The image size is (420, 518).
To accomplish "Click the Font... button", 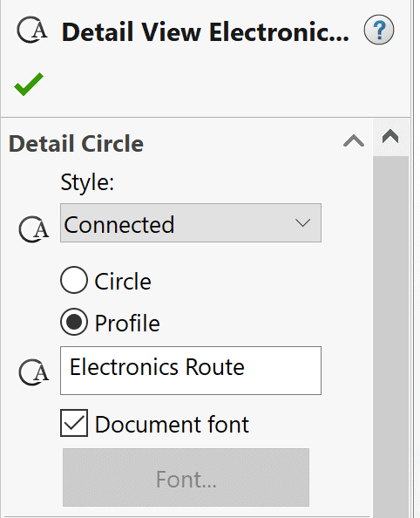I will tap(186, 477).
